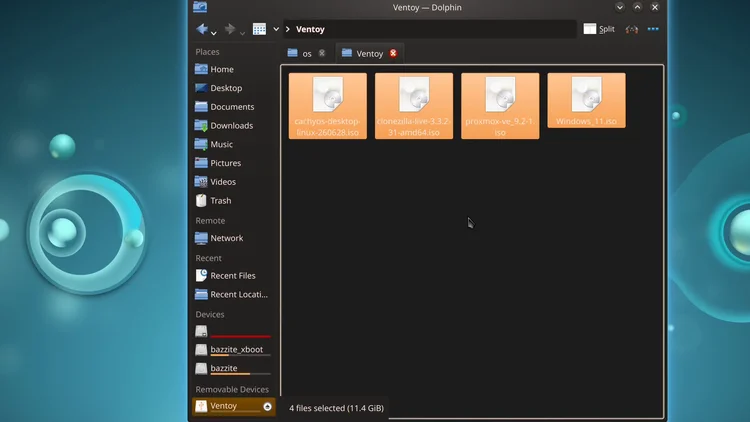Toggle Split view
The height and width of the screenshot is (422, 750).
[x=599, y=29]
